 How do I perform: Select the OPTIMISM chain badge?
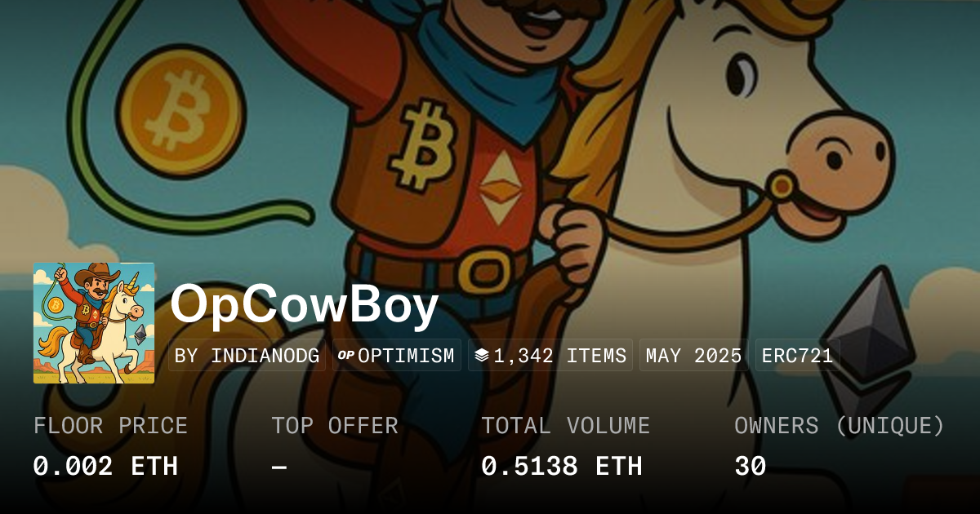[x=397, y=356]
